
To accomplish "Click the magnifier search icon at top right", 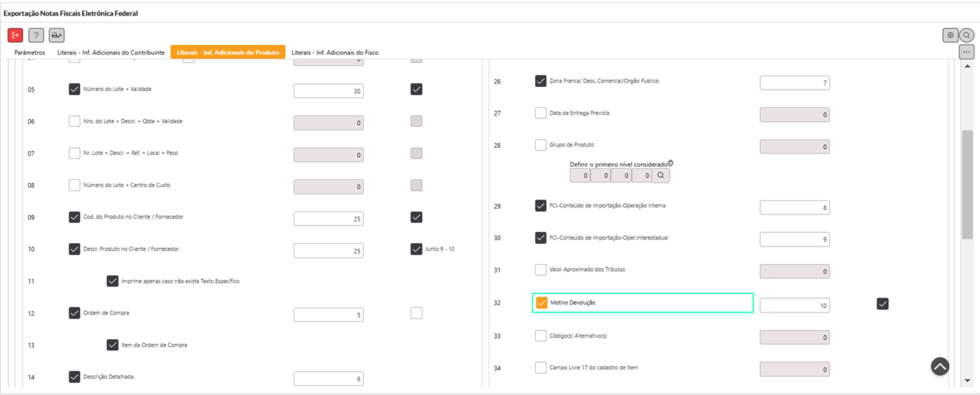I will click(967, 35).
